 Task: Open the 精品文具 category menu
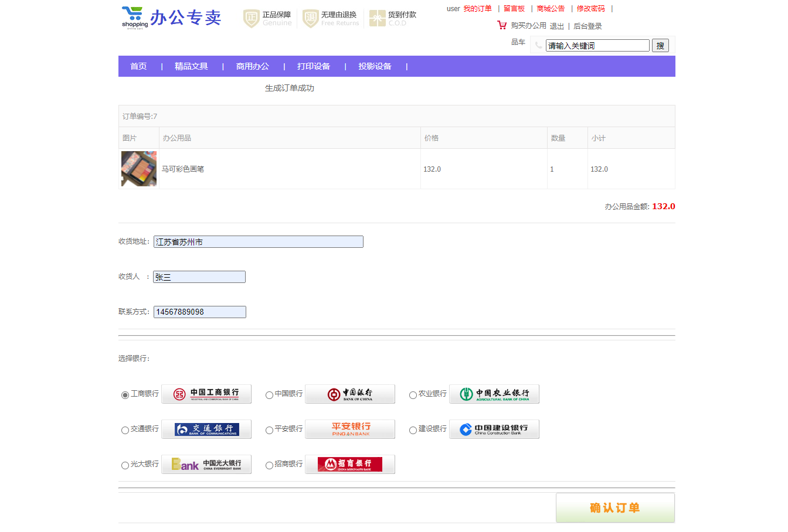click(x=190, y=66)
